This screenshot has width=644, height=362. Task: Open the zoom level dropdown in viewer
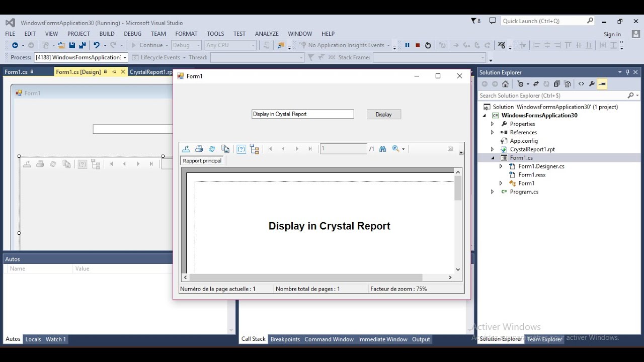(x=403, y=149)
